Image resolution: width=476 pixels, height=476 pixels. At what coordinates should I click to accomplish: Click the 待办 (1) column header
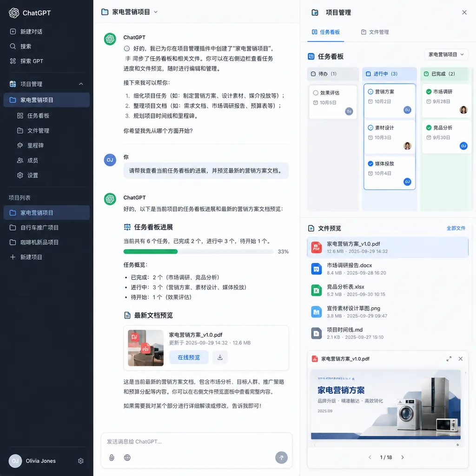coord(333,74)
